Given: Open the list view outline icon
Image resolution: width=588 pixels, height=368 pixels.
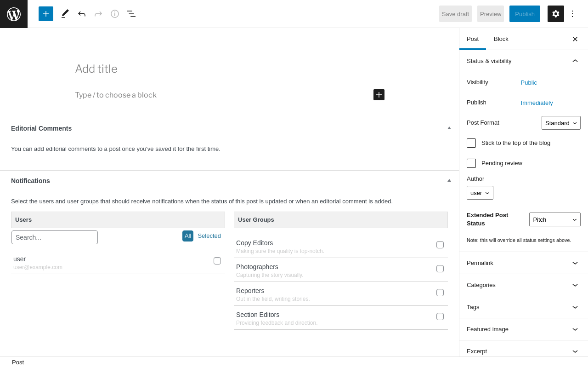Looking at the screenshot, I should (131, 14).
